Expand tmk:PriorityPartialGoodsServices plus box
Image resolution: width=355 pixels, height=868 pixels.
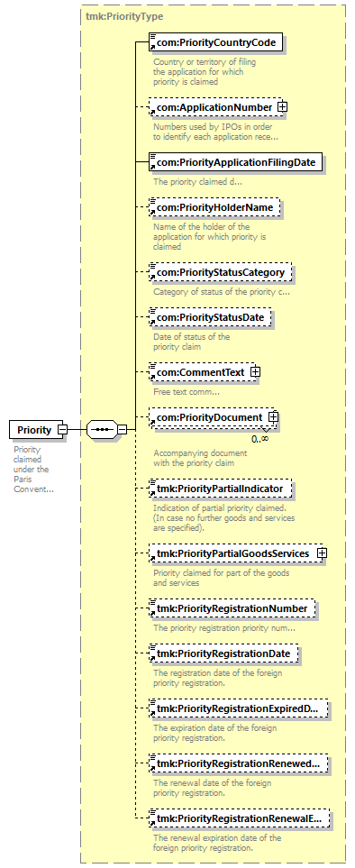322,553
